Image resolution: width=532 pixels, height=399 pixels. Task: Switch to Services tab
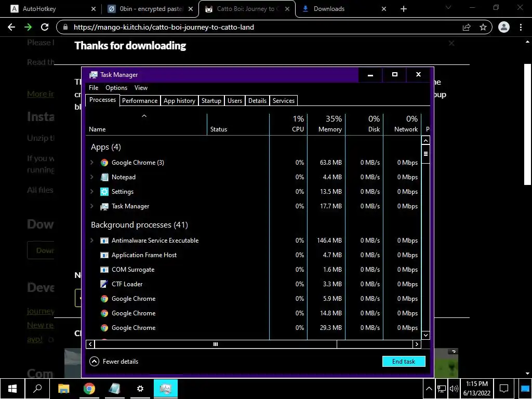pyautogui.click(x=284, y=101)
